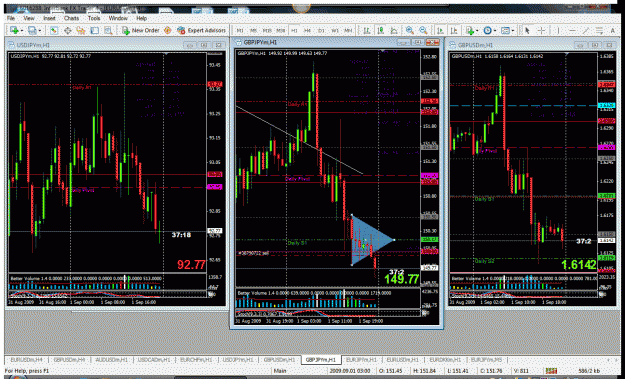Toggle the Terminal window icon

click(94, 30)
